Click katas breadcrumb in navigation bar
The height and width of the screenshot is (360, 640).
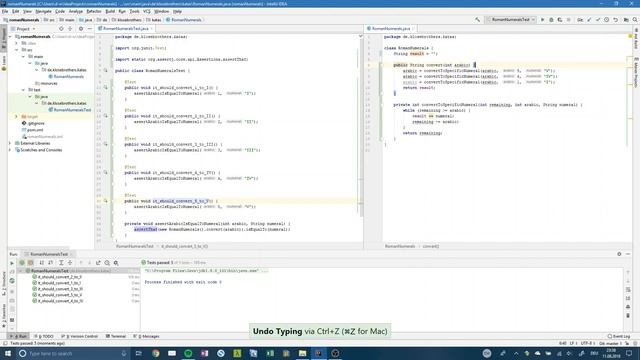point(154,20)
